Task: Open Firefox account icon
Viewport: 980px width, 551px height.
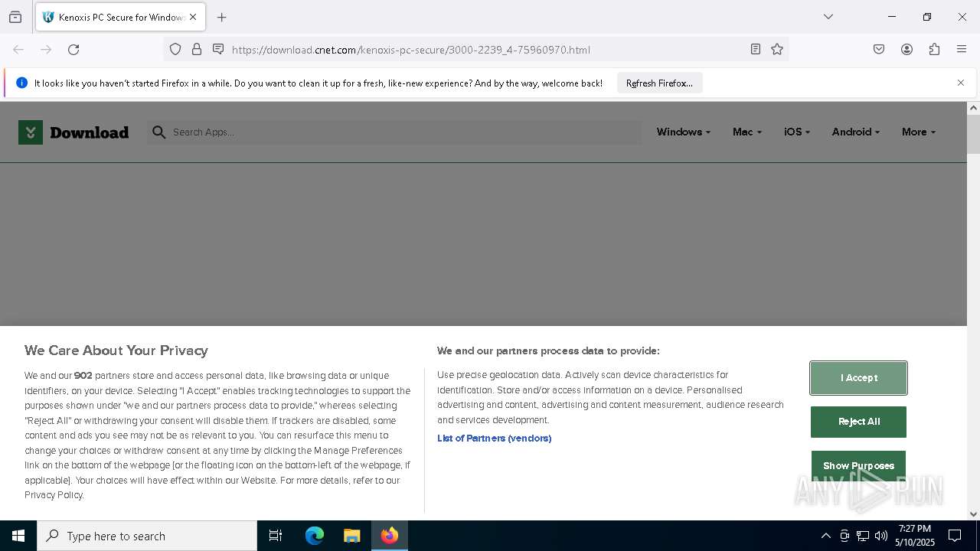Action: click(x=906, y=50)
